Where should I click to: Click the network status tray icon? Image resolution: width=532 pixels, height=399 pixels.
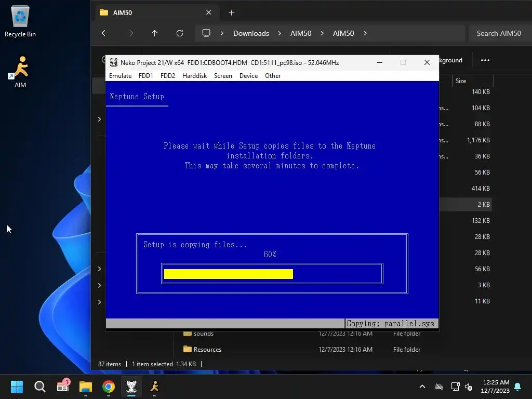coord(455,387)
